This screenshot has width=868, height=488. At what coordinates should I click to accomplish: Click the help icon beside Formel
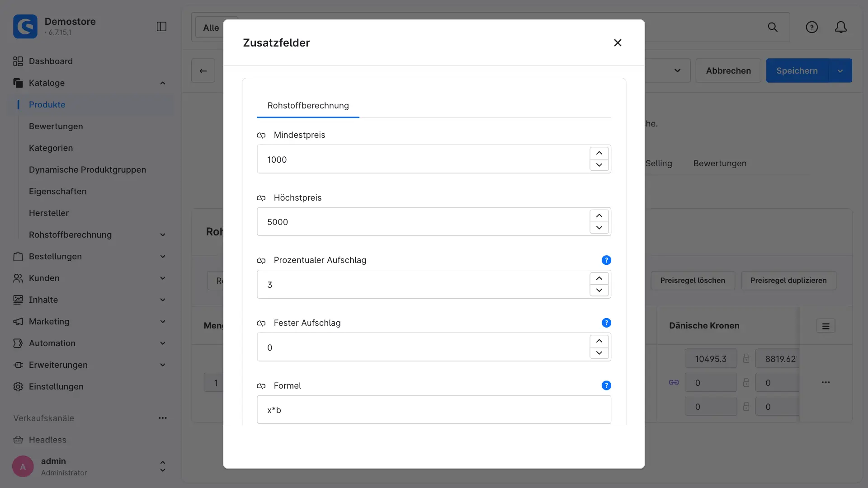pos(606,385)
